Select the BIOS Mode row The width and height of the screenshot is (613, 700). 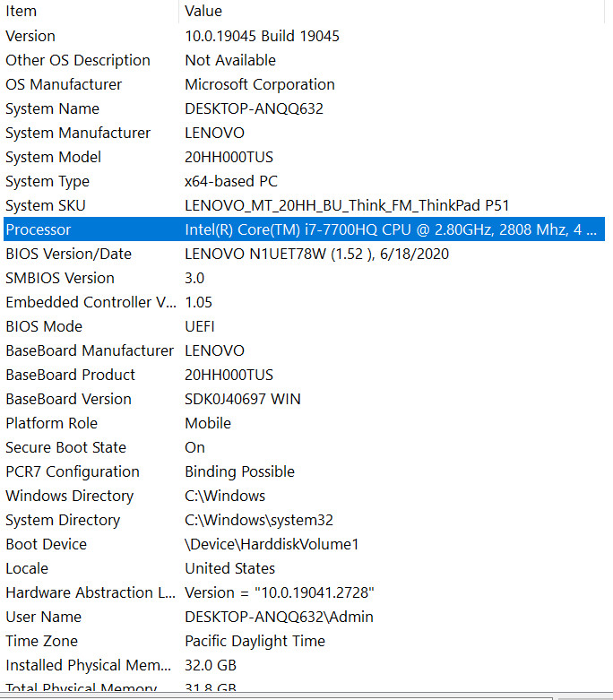tap(44, 326)
